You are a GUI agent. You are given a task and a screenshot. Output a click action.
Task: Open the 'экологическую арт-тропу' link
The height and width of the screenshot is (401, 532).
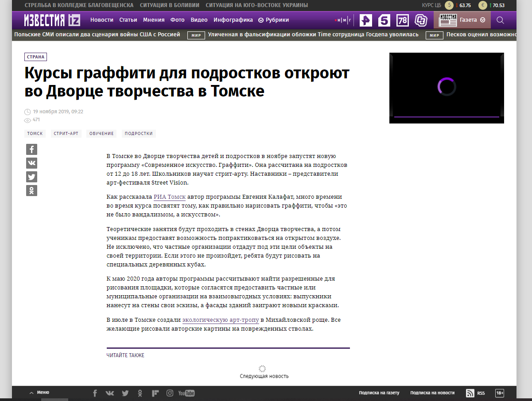click(221, 320)
